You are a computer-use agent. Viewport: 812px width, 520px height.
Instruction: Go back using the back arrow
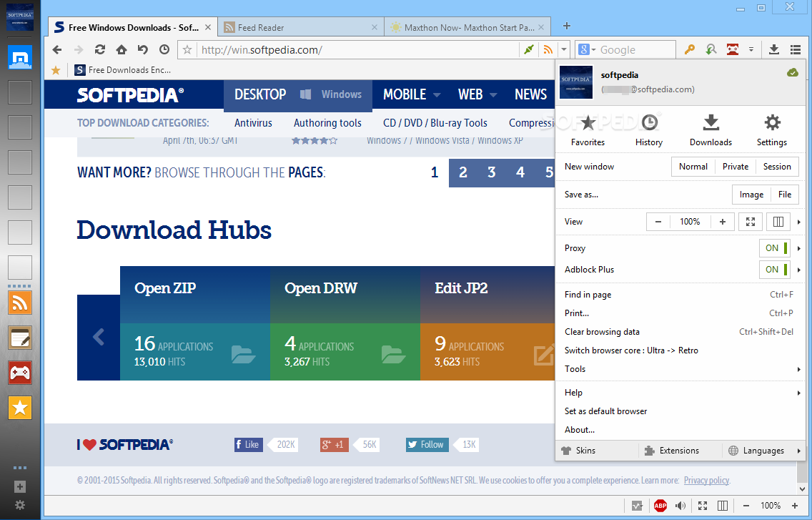click(57, 50)
